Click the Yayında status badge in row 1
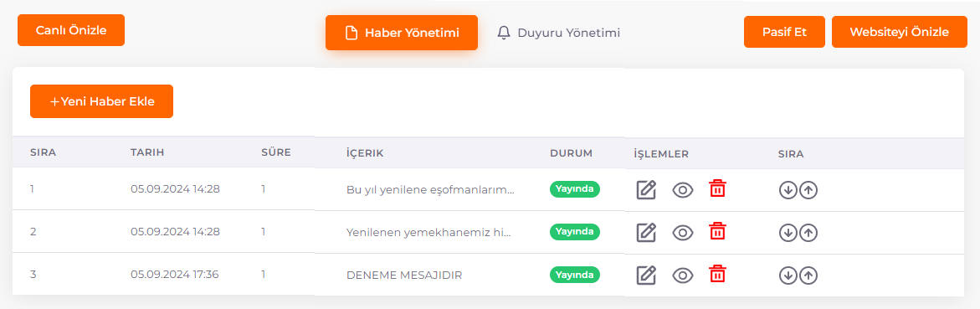This screenshot has height=309, width=980. coord(575,189)
